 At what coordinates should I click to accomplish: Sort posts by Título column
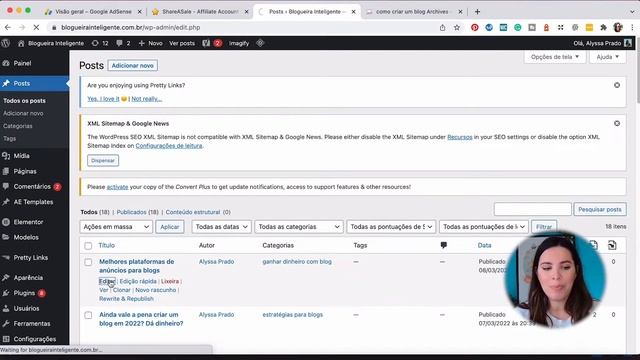tap(107, 245)
